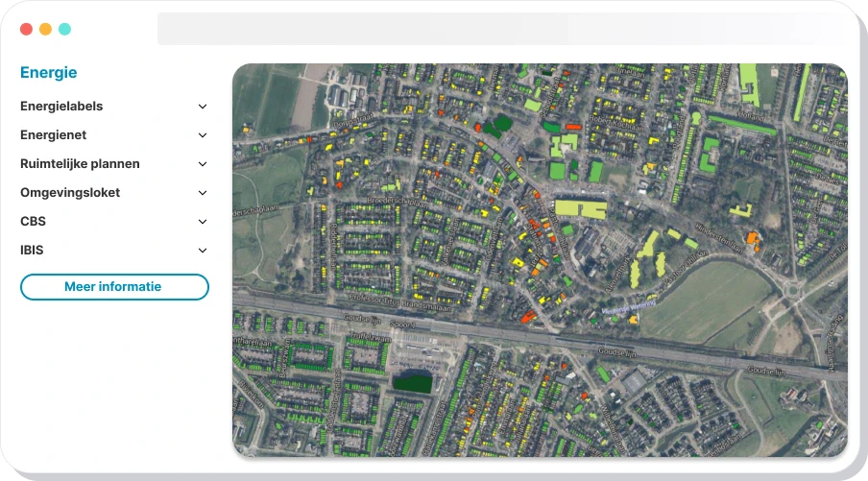Click the orange window dot
The image size is (868, 481).
click(x=45, y=29)
